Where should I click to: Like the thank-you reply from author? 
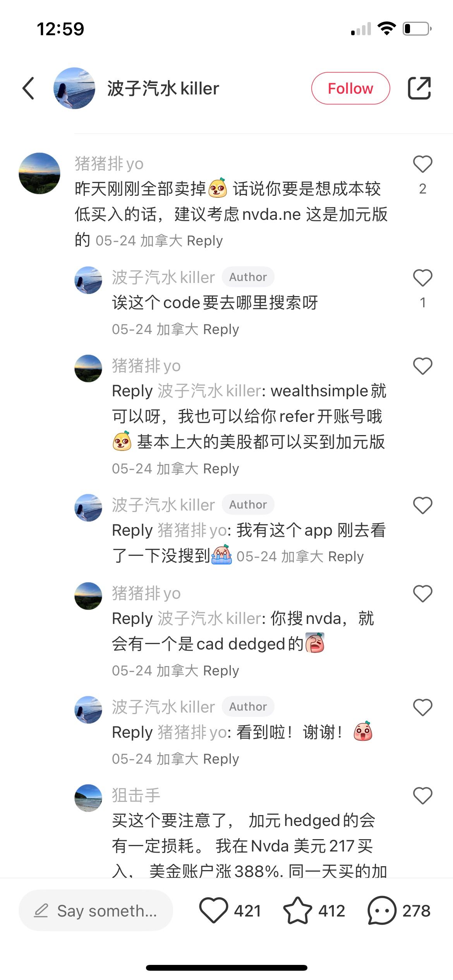point(422,707)
